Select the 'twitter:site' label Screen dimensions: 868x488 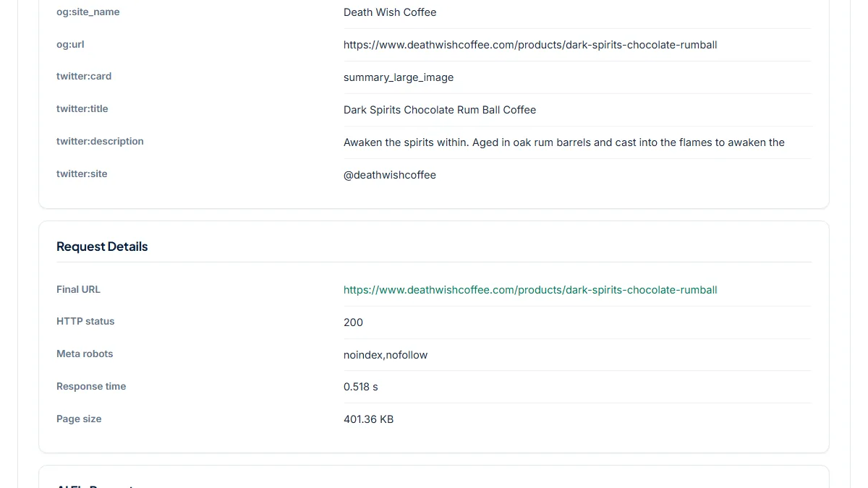(82, 174)
